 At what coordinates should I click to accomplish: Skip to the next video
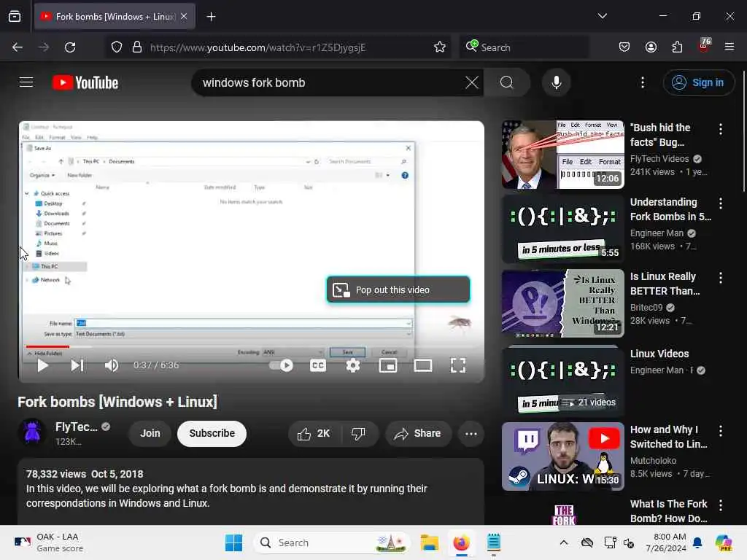click(x=77, y=365)
